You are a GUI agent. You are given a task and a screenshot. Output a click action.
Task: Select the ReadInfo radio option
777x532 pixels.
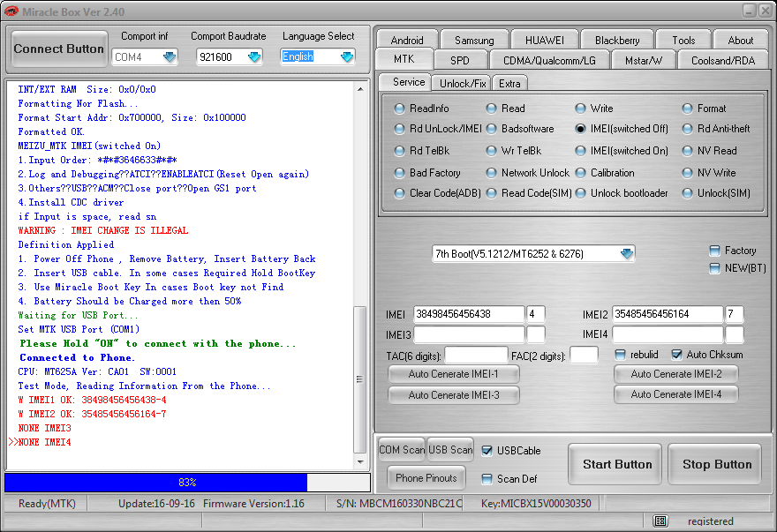pos(399,108)
